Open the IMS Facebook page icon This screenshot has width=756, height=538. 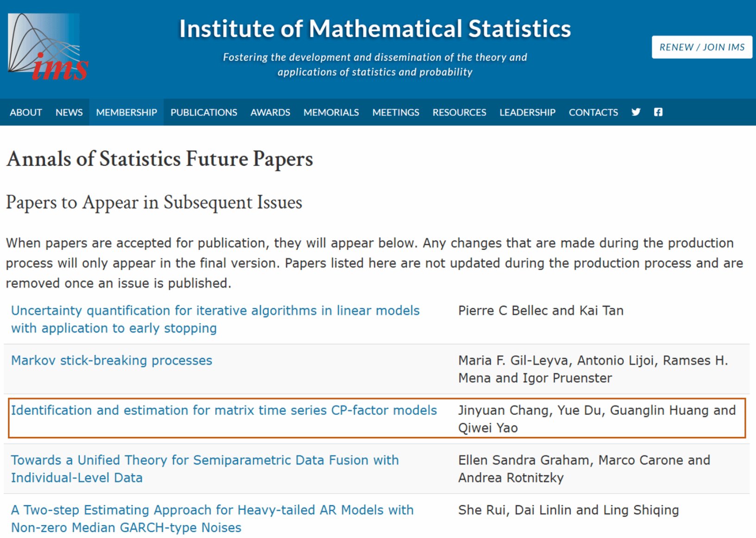point(658,112)
